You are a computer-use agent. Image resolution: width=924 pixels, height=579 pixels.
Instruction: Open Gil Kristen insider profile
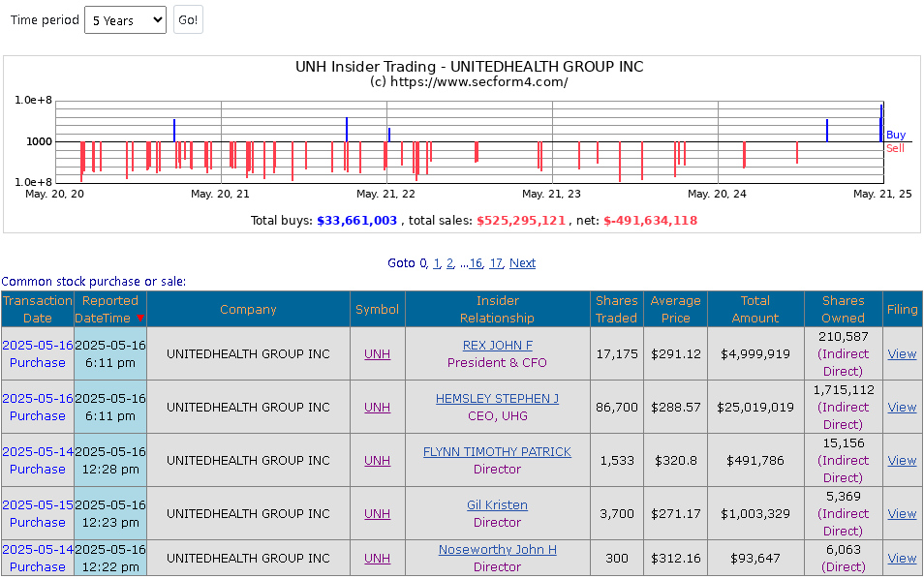point(498,504)
